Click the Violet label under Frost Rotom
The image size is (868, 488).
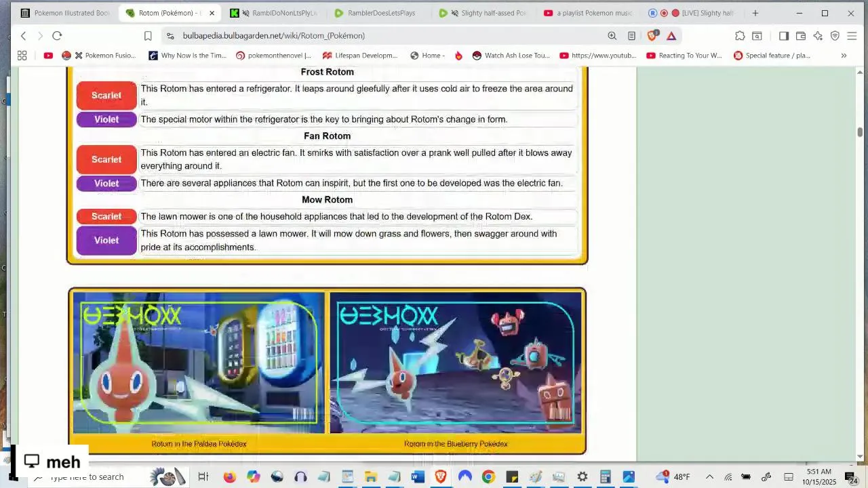click(x=106, y=119)
